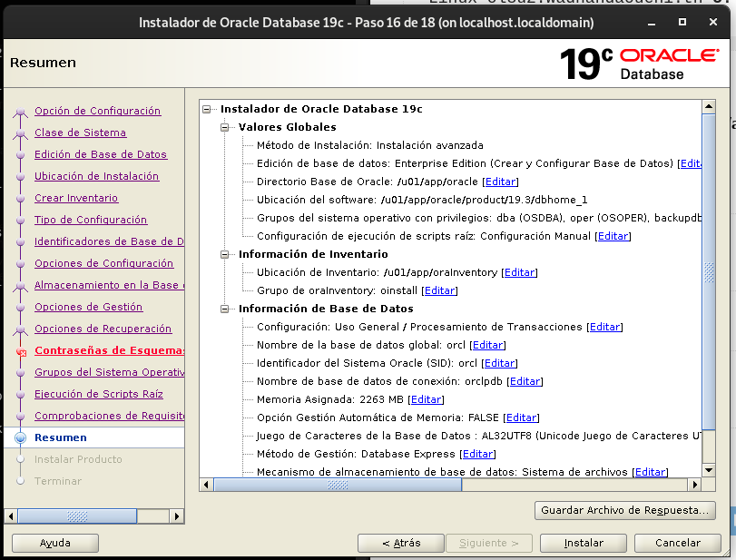Open editor for Nombre de la base de datos global
This screenshot has height=560, width=736.
(x=487, y=345)
